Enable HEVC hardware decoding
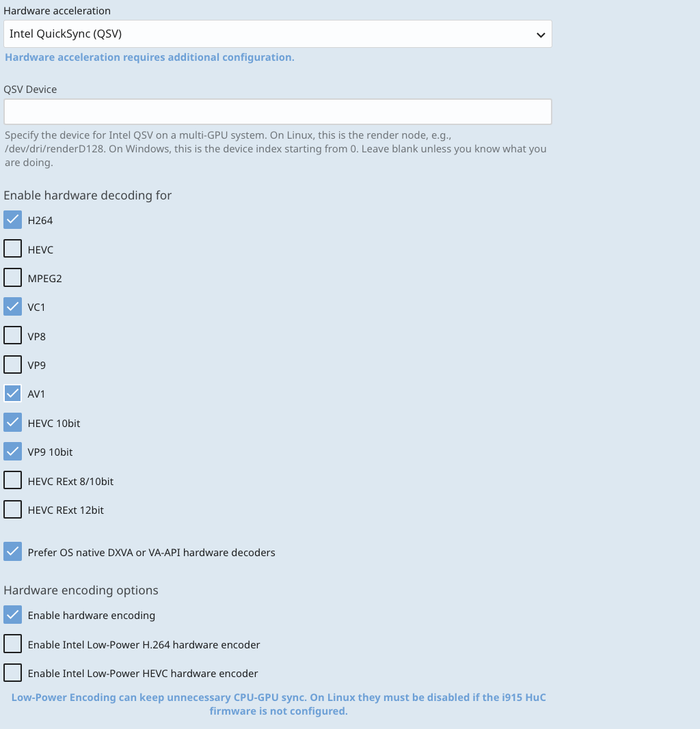 click(13, 249)
